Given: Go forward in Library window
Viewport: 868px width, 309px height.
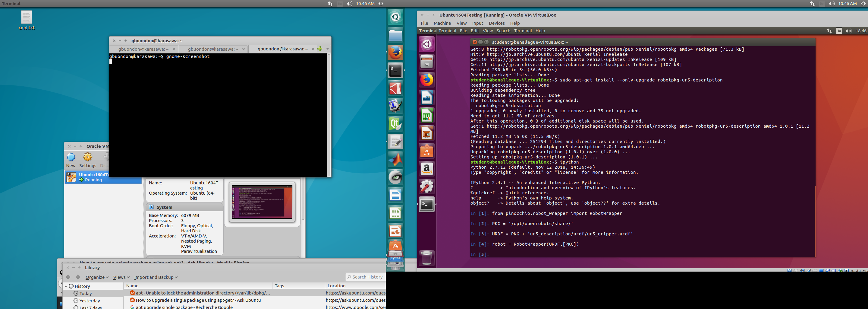Looking at the screenshot, I should pos(78,277).
